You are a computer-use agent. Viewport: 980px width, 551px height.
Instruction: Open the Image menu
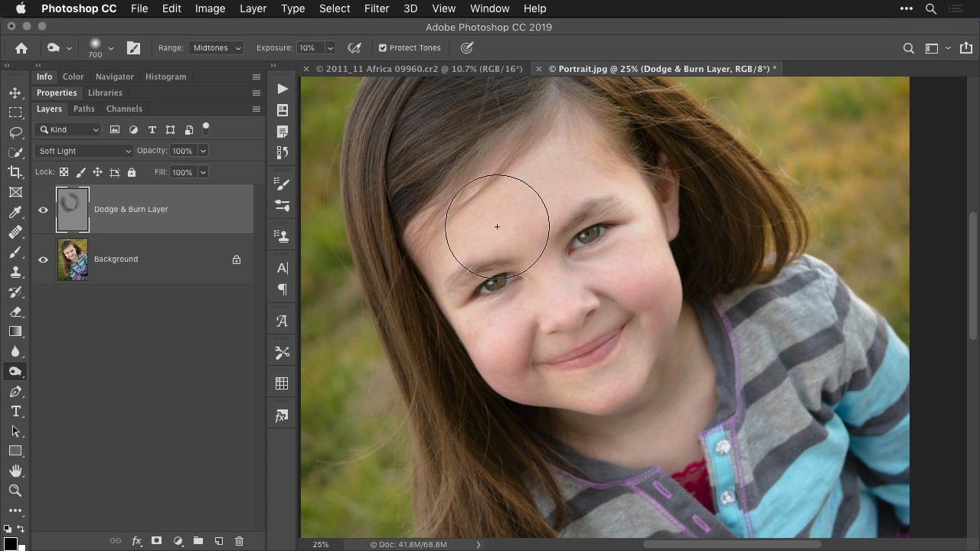(x=210, y=8)
